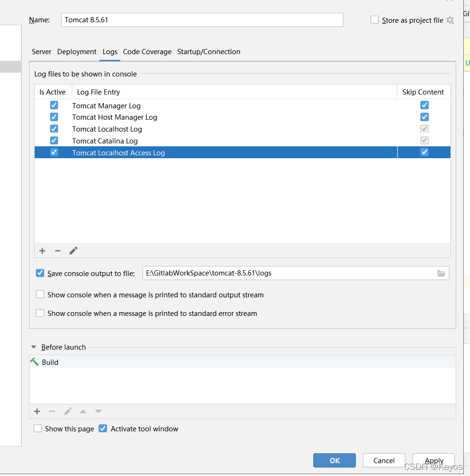The height and width of the screenshot is (476, 470).
Task: Enable Show console on standard output stream
Action: coord(40,294)
